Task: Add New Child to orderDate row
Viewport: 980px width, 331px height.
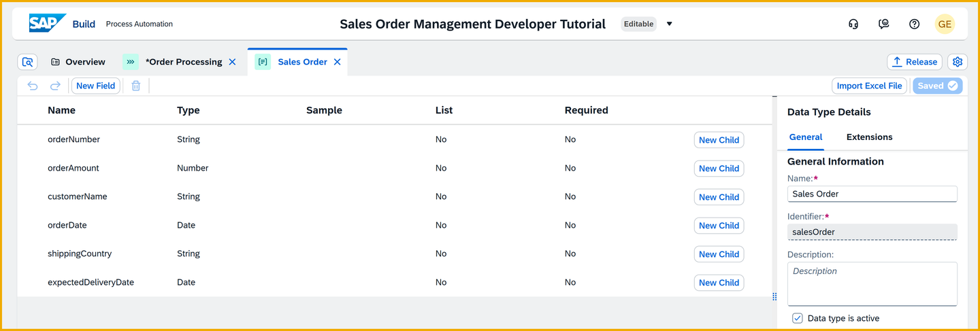Action: (719, 226)
